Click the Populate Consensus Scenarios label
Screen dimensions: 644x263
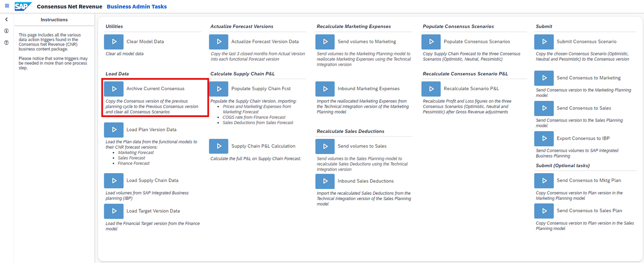[477, 42]
